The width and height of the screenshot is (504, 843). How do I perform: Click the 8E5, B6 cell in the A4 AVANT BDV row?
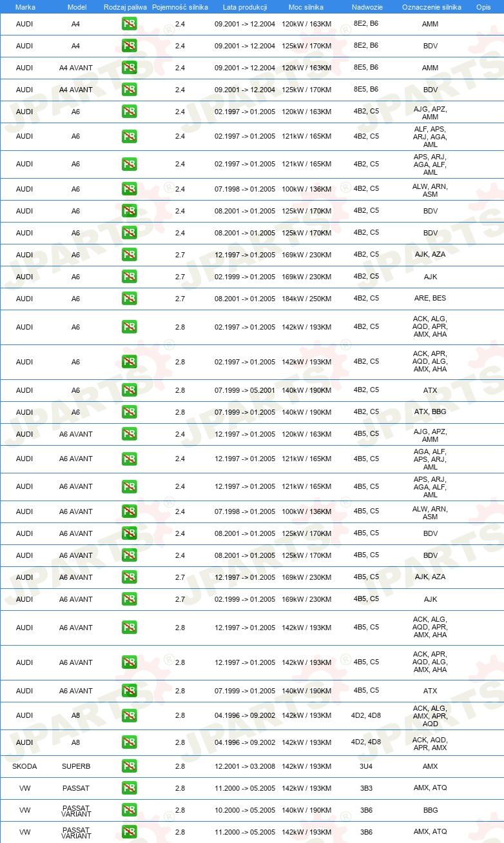point(366,89)
